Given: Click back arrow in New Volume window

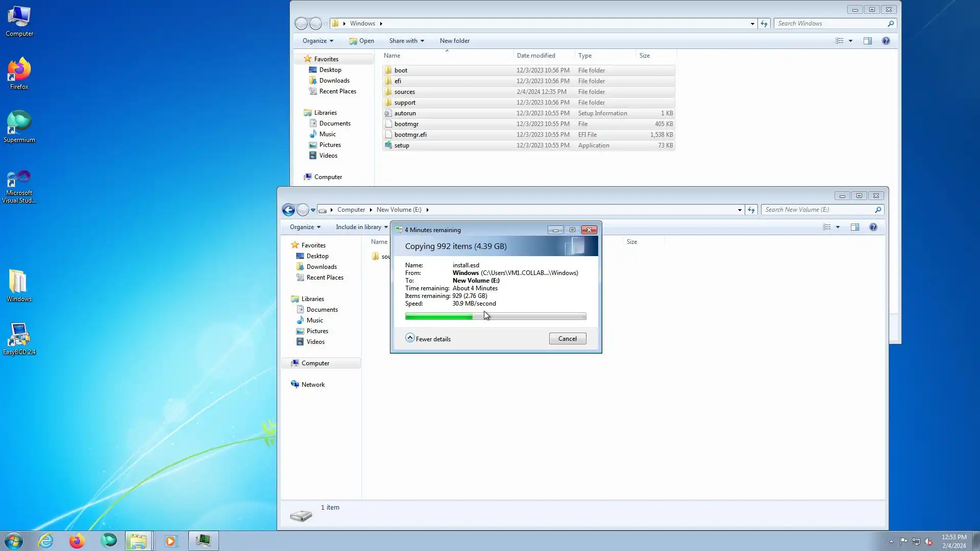Looking at the screenshot, I should click(288, 210).
